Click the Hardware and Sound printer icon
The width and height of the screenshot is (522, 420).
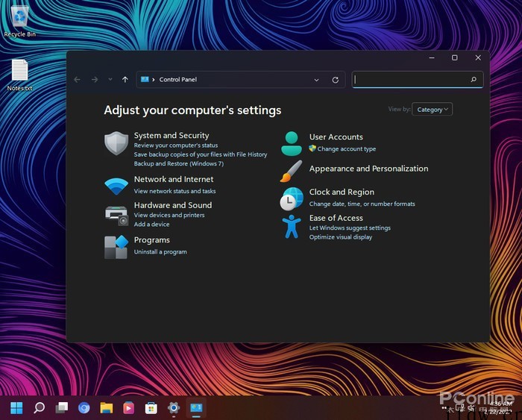coord(116,215)
